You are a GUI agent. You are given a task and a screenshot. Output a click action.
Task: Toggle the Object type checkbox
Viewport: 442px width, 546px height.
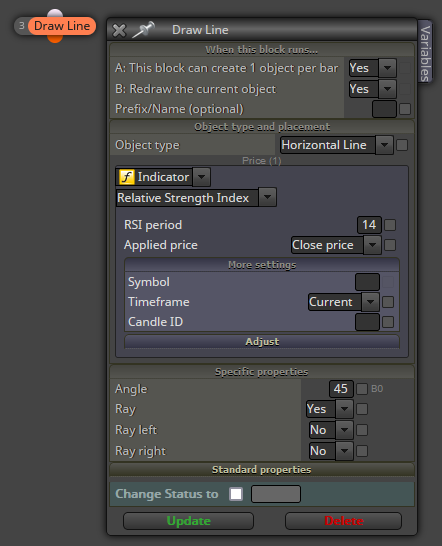pos(402,145)
